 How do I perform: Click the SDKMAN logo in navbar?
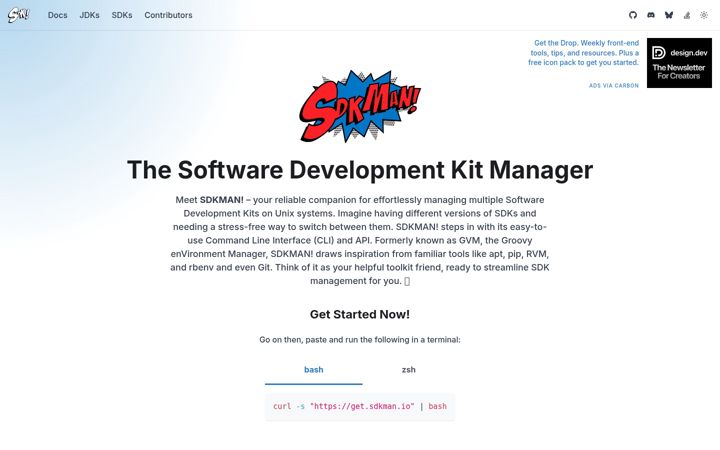18,15
